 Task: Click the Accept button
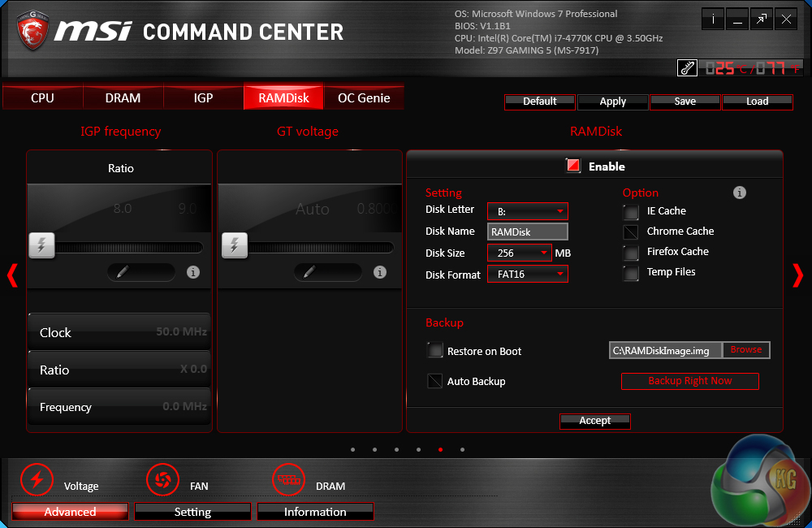tap(595, 421)
